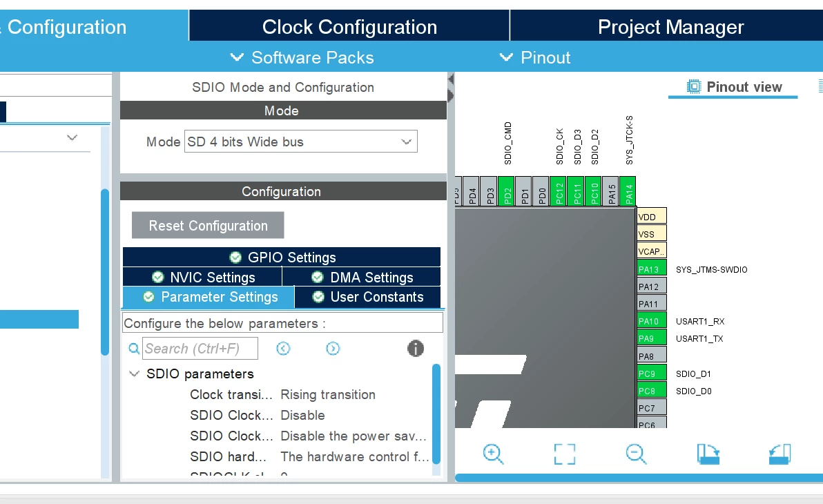The image size is (823, 504).
Task: Select pin PA10 USART1_RX
Action: [652, 321]
